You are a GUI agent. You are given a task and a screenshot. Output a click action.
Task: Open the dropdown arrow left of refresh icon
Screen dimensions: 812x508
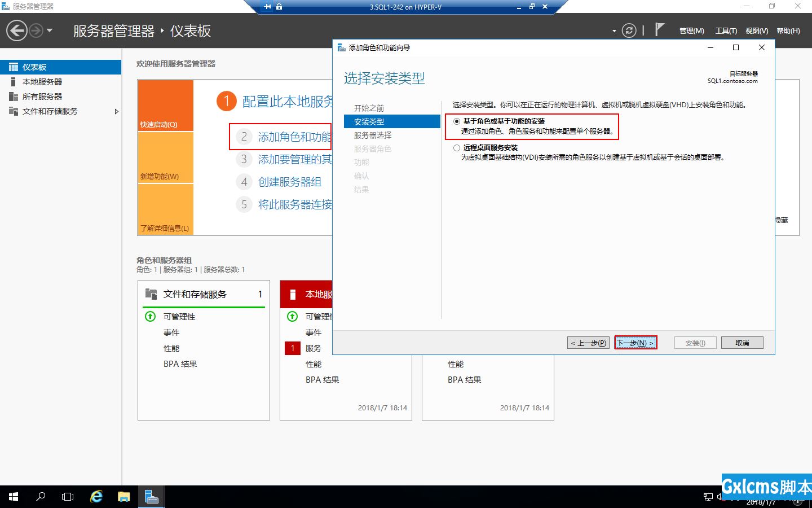coord(614,31)
